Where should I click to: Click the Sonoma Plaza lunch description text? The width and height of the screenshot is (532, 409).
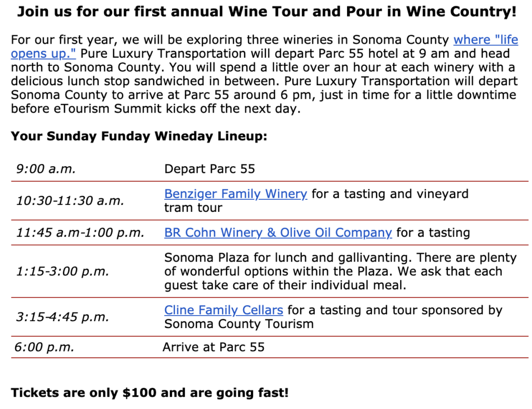pyautogui.click(x=340, y=271)
